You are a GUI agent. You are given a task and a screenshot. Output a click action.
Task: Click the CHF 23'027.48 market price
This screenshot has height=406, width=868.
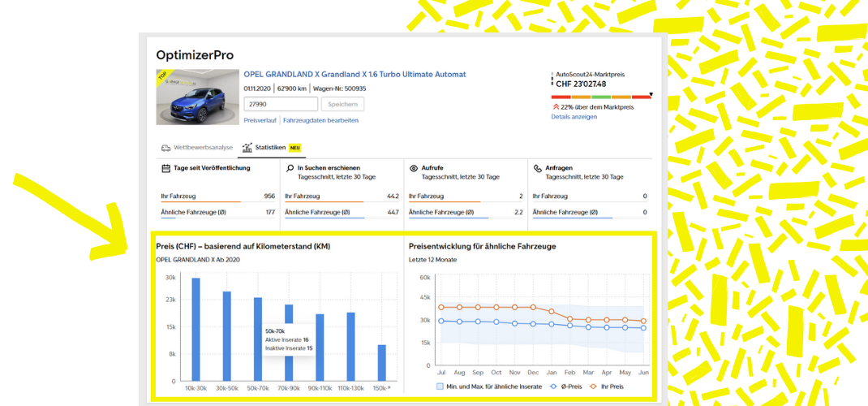[x=581, y=84]
